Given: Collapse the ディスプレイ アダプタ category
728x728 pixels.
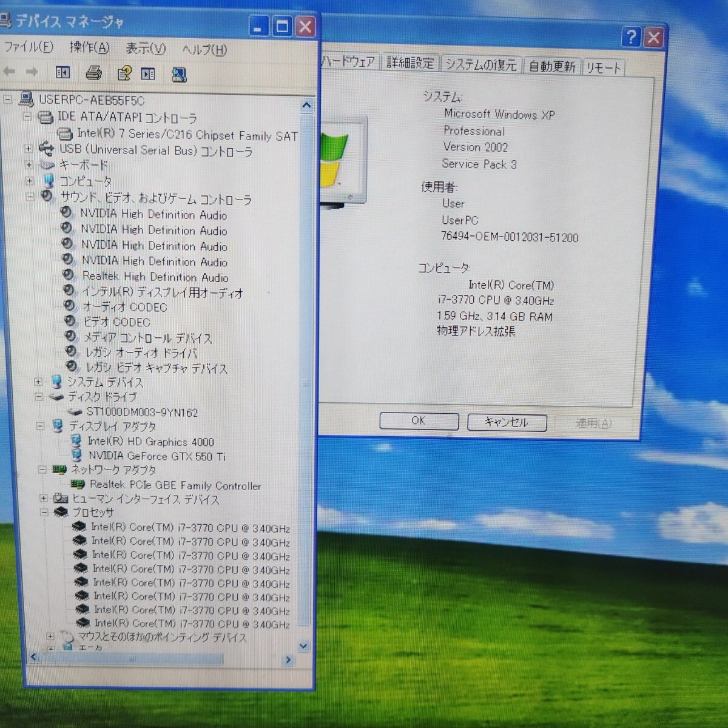Looking at the screenshot, I should point(40,426).
